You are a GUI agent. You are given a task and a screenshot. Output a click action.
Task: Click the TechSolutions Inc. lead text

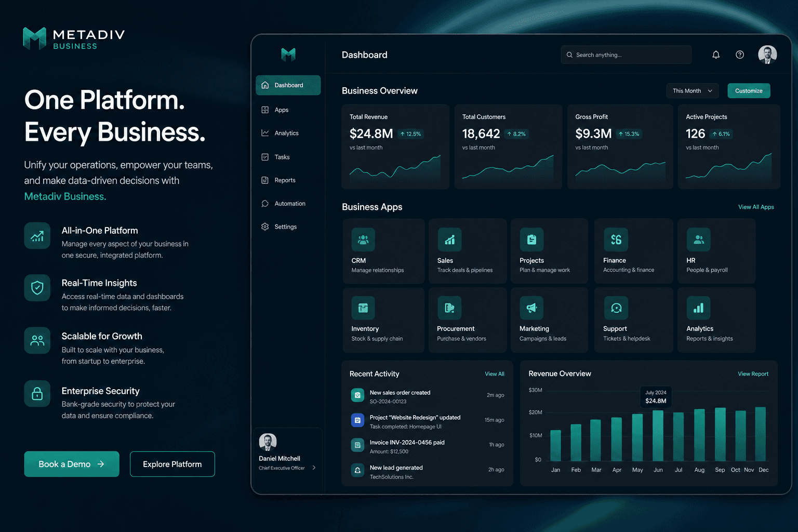pyautogui.click(x=392, y=477)
